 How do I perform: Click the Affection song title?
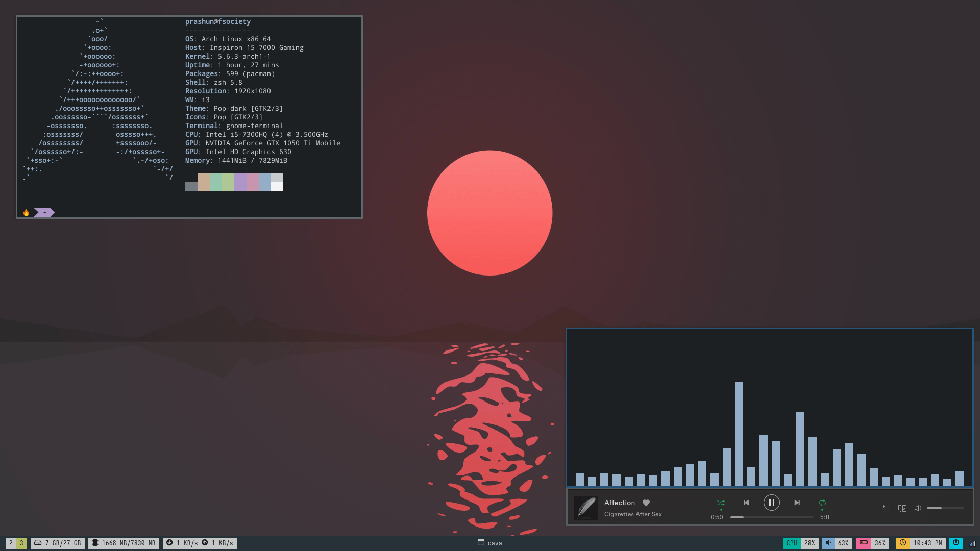620,503
